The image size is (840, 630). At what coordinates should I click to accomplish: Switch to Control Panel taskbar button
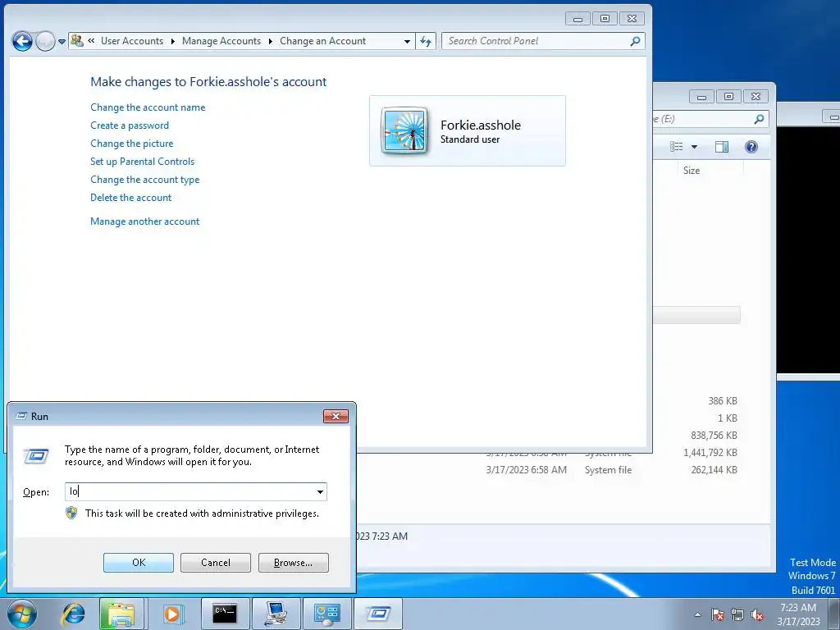point(326,614)
